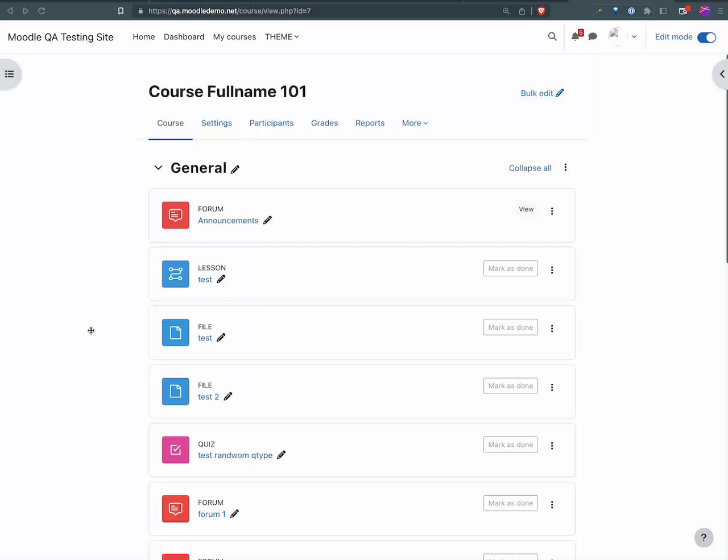Mark forum 1 as done
Screen dimensions: 728x560
coord(510,503)
